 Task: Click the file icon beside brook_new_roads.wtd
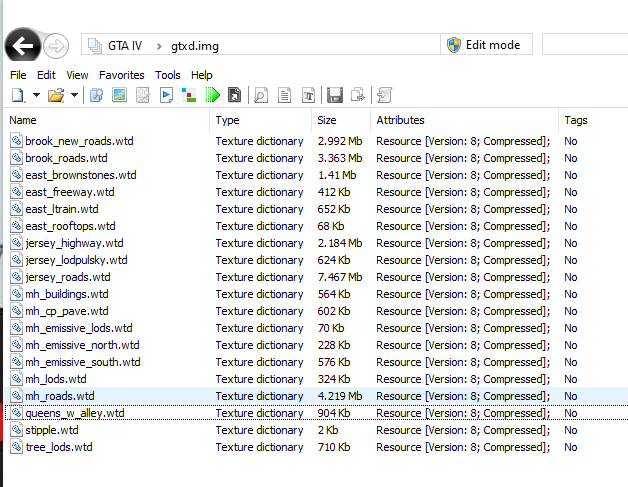pyautogui.click(x=16, y=141)
